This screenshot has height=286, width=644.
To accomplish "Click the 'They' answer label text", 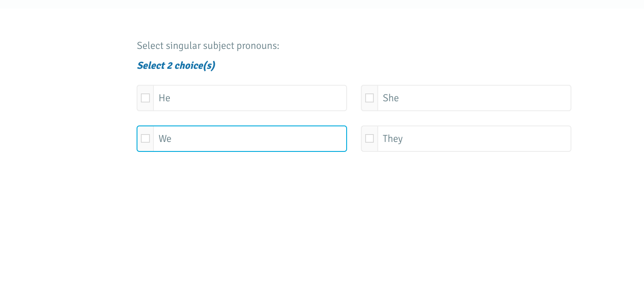I will tap(392, 139).
